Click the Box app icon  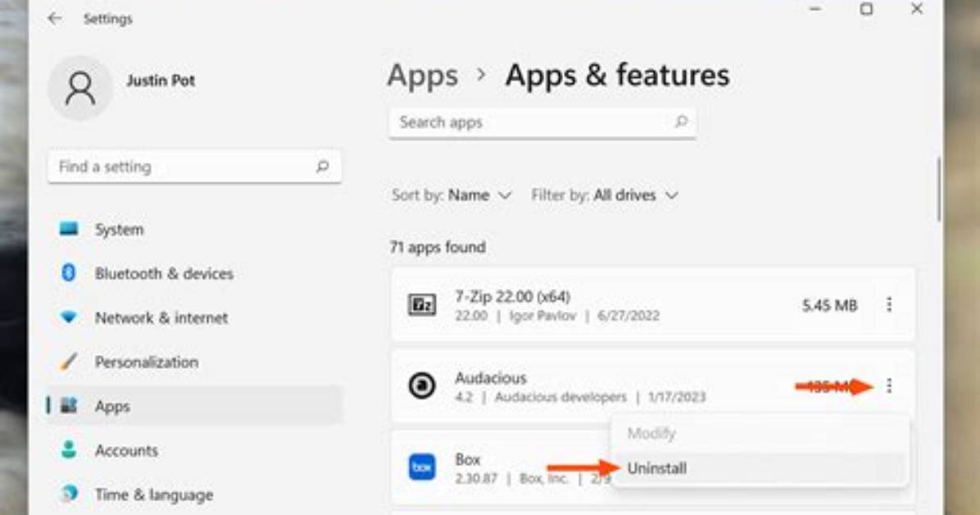(422, 467)
